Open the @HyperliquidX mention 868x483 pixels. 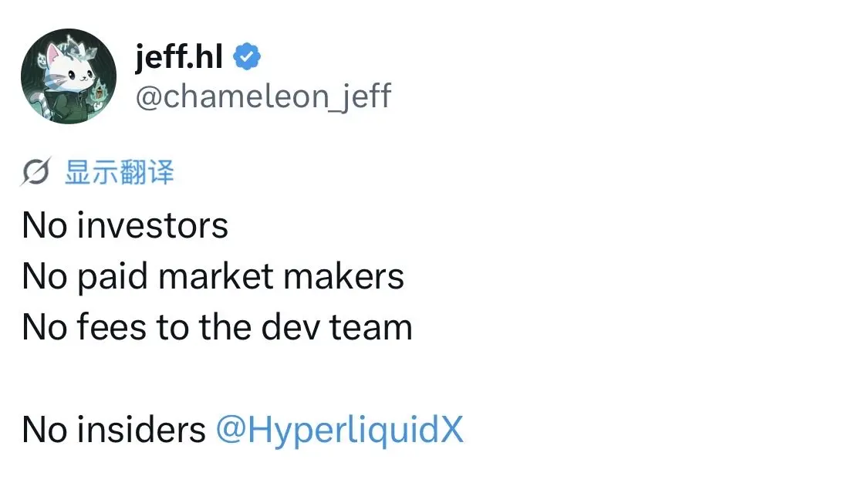coord(339,430)
